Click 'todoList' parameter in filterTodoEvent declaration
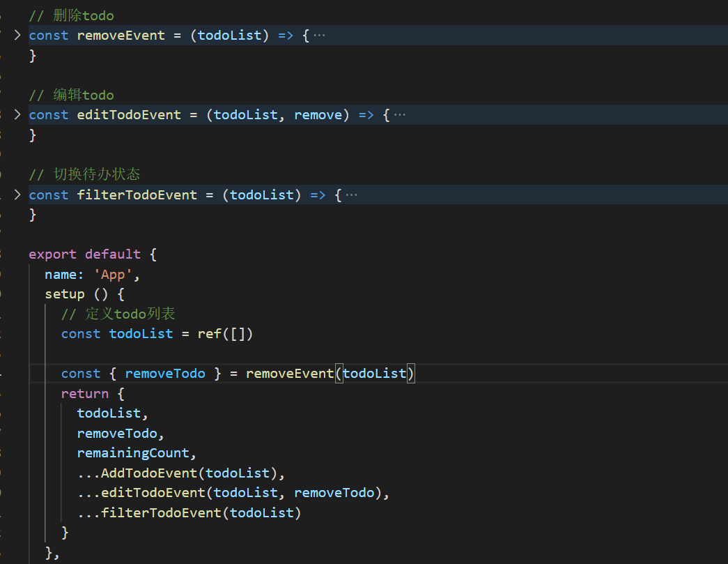Image resolution: width=728 pixels, height=564 pixels. (262, 195)
